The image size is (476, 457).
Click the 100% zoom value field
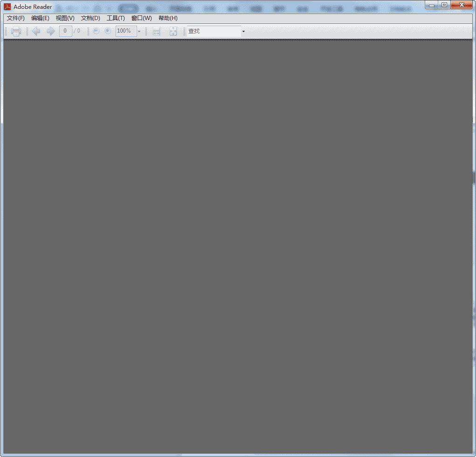(125, 31)
